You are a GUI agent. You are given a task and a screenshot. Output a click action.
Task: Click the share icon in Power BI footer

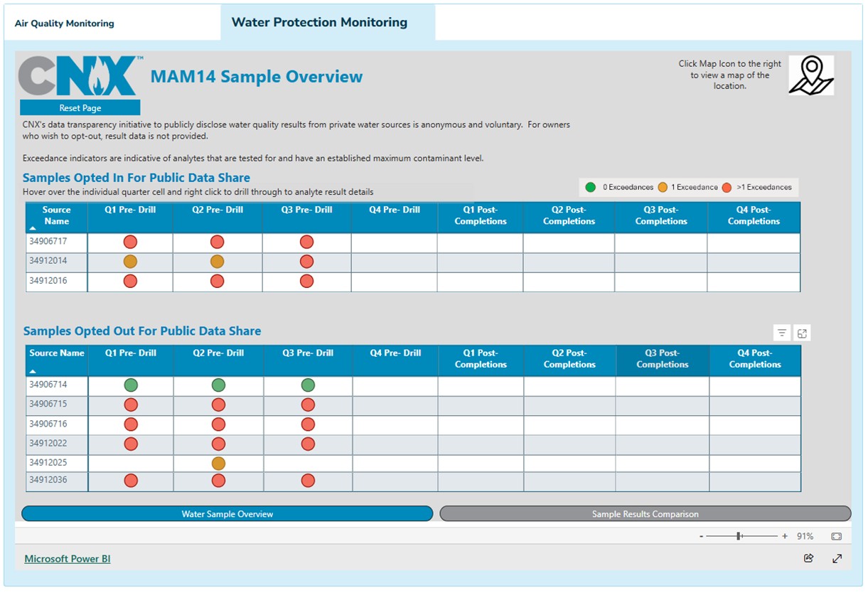tap(808, 558)
